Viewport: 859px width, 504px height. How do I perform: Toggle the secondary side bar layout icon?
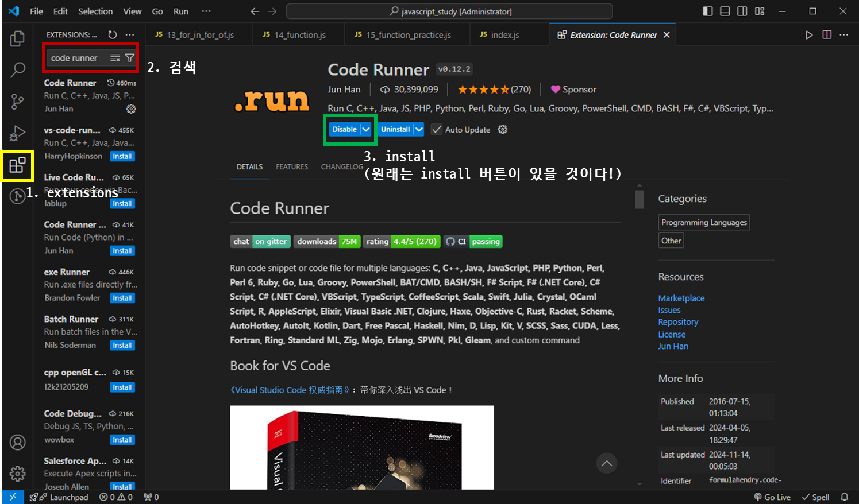tap(742, 11)
